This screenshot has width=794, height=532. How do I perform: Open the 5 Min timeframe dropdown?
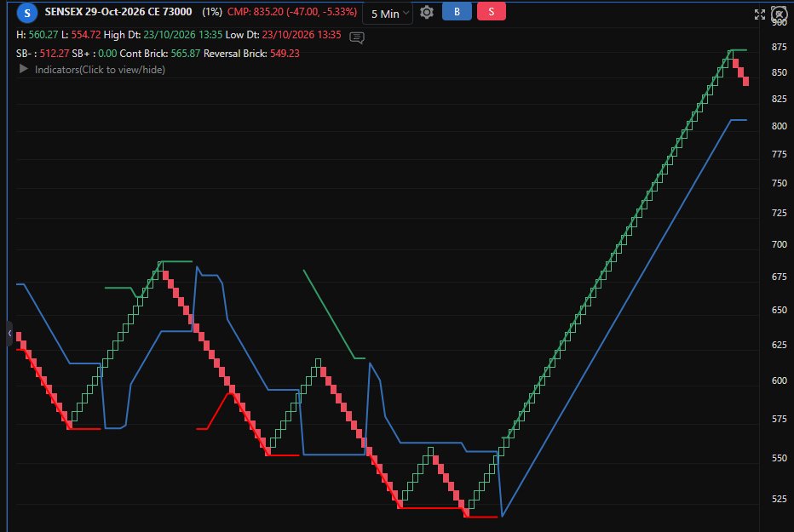(388, 14)
